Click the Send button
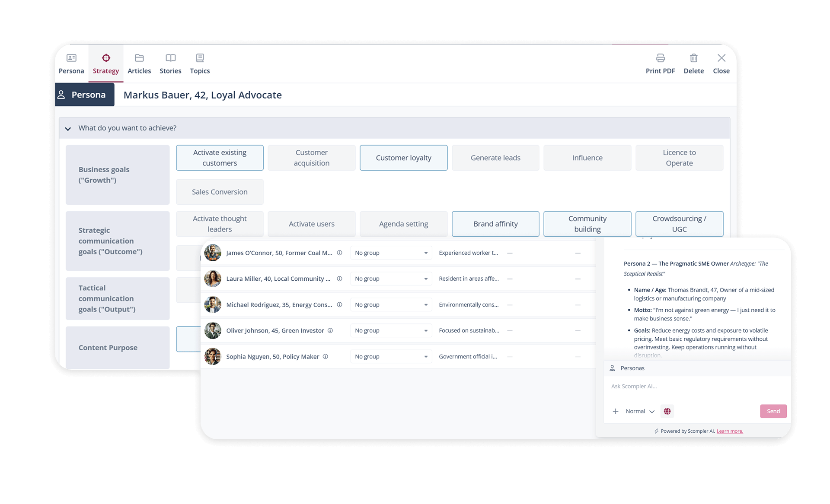 773,411
